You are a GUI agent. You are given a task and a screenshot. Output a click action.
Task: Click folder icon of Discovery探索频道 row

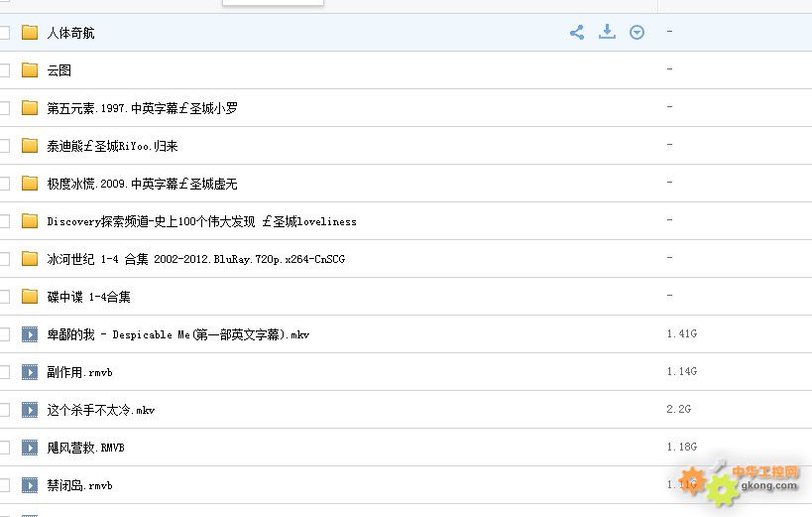[x=30, y=221]
